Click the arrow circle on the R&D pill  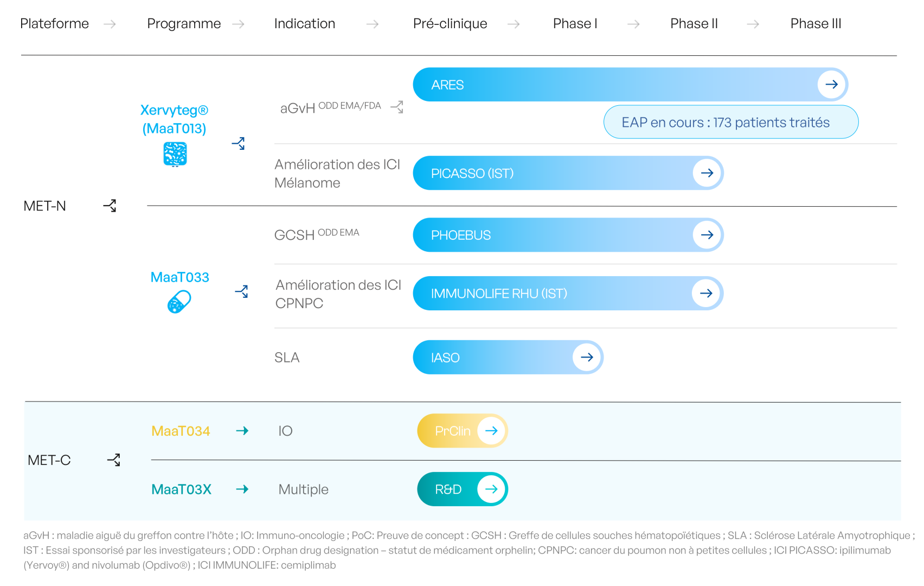[491, 489]
